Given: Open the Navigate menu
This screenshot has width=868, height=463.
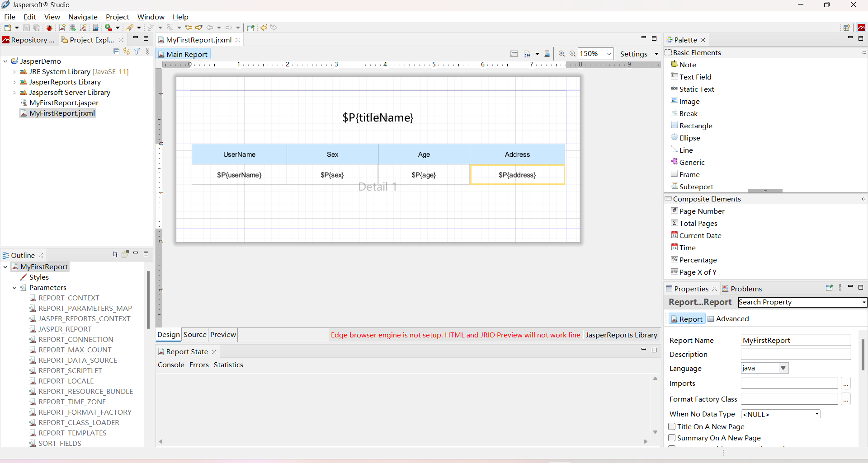Looking at the screenshot, I should [83, 17].
